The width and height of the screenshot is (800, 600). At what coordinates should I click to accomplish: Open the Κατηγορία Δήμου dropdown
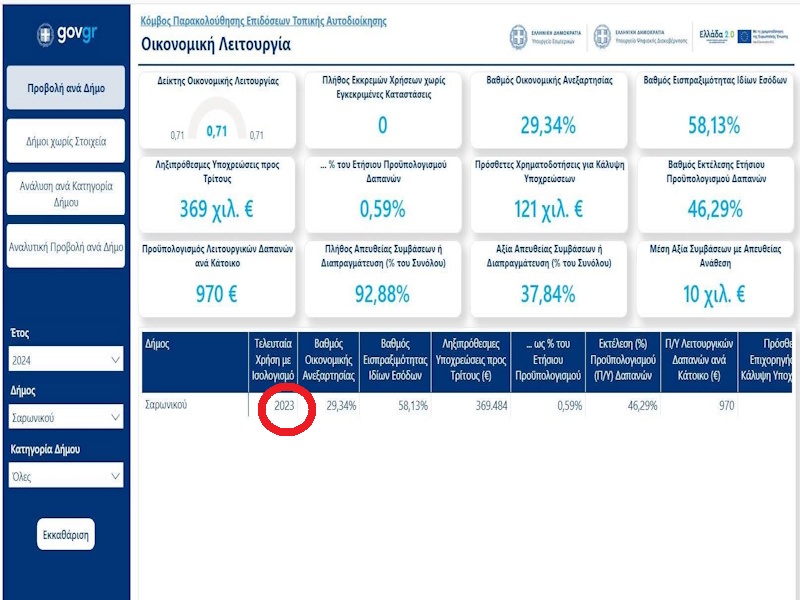pyautogui.click(x=65, y=476)
